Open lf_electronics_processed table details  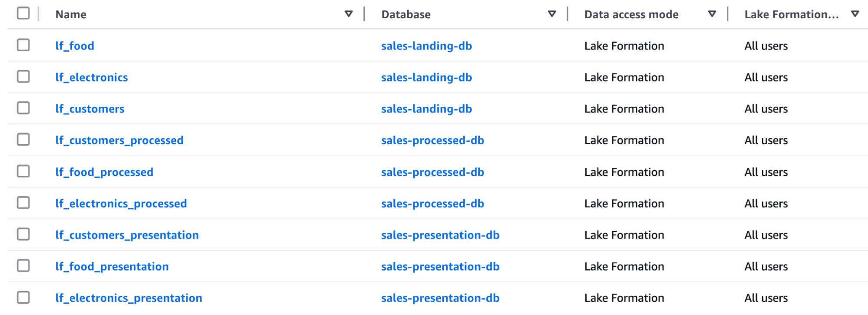(x=121, y=203)
